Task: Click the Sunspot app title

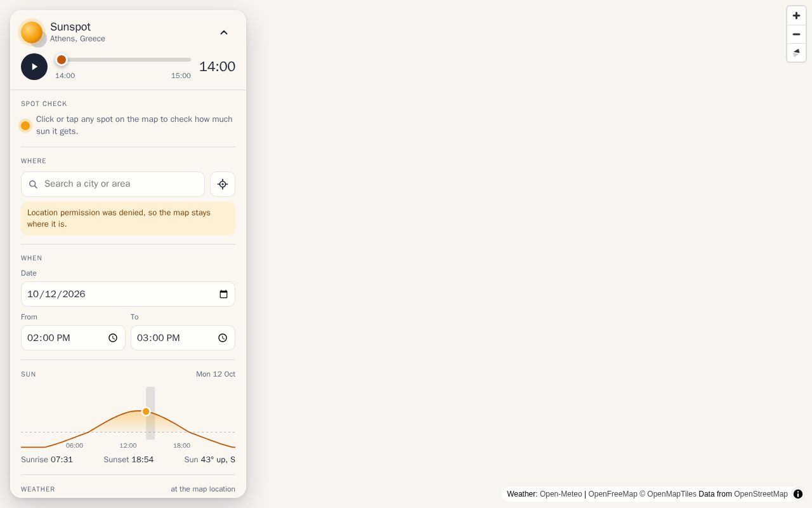Action: tap(70, 27)
